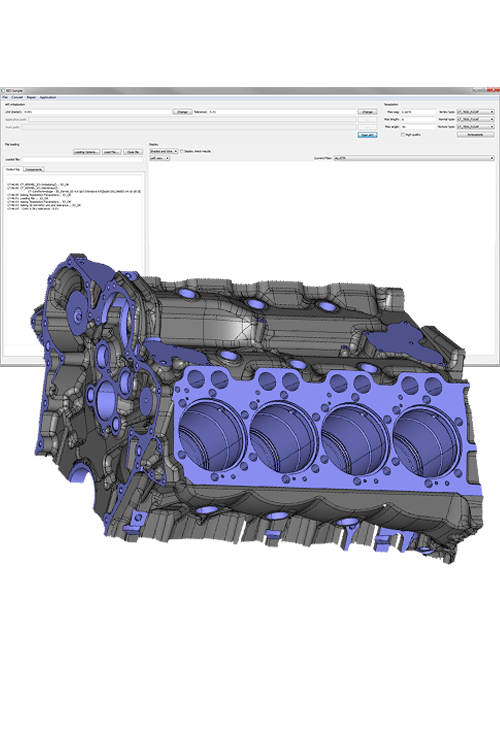The height and width of the screenshot is (733, 500).
Task: Toggle the Display check results checkbox
Action: [x=182, y=151]
